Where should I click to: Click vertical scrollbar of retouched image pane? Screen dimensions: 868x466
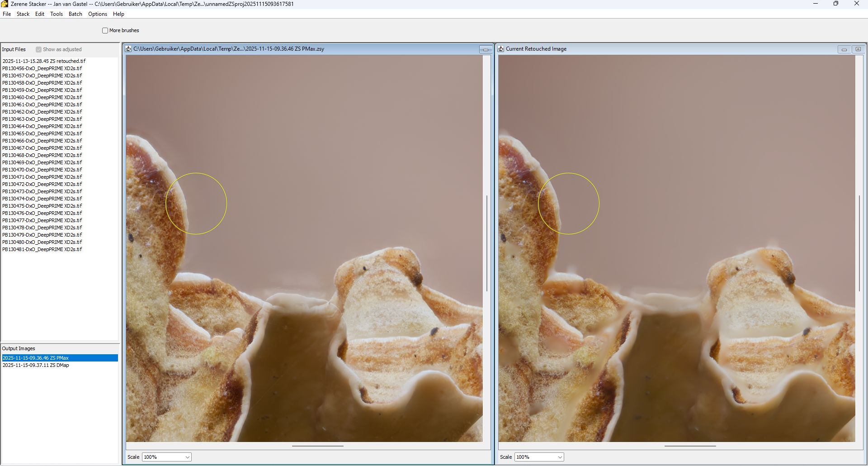[859, 243]
